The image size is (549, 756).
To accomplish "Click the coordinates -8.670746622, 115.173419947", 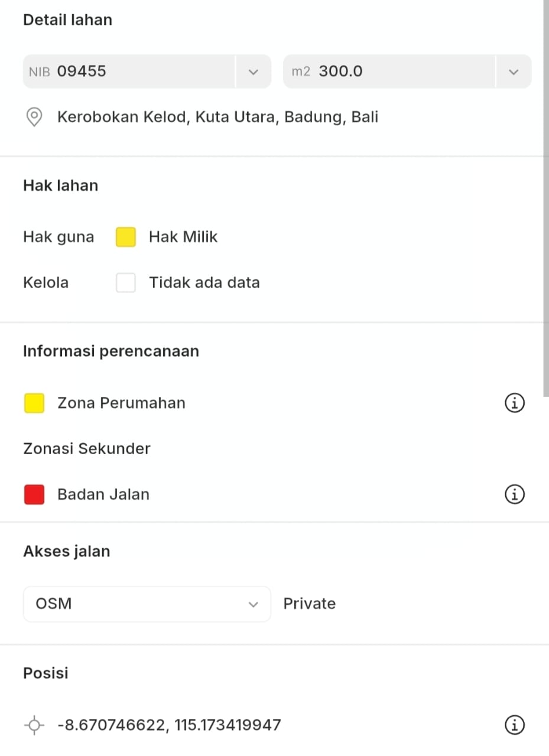I will point(169,725).
